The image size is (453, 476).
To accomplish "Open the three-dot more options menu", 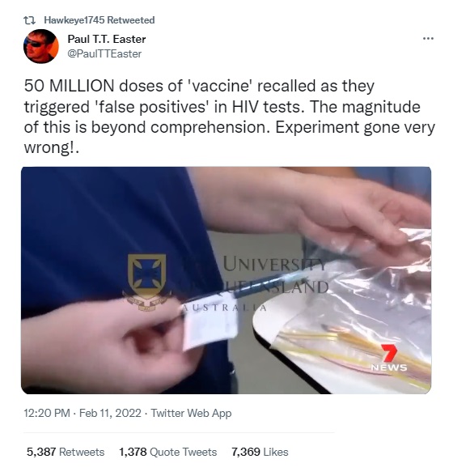I will [428, 39].
